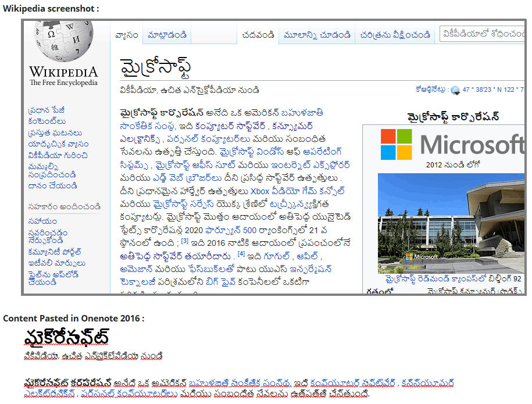Click the '2012 నుండి లోగో' caption
532x404 pixels.
click(x=454, y=165)
